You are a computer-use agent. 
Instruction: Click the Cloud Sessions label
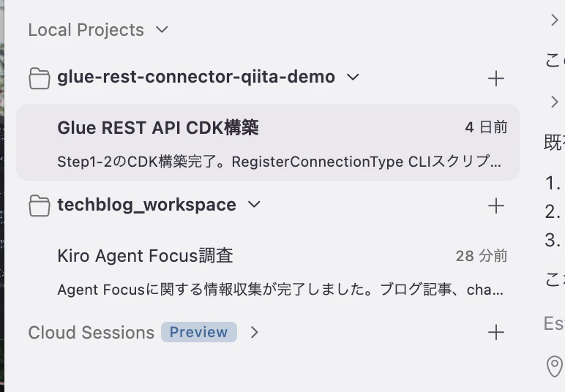91,332
